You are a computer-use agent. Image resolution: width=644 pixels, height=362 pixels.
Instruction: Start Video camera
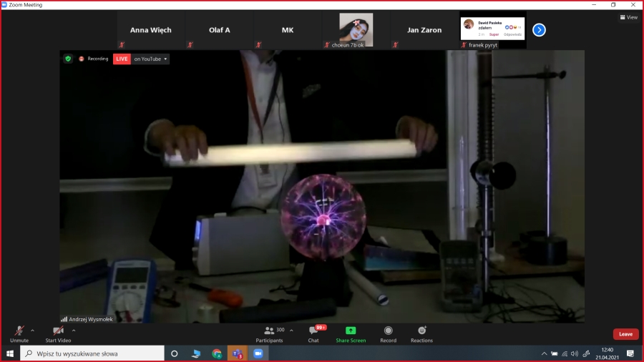coord(59,333)
